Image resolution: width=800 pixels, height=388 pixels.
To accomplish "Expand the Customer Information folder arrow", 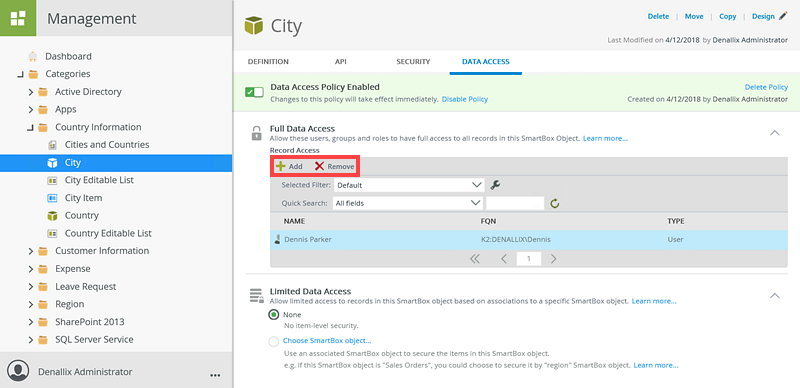I will pyautogui.click(x=31, y=251).
